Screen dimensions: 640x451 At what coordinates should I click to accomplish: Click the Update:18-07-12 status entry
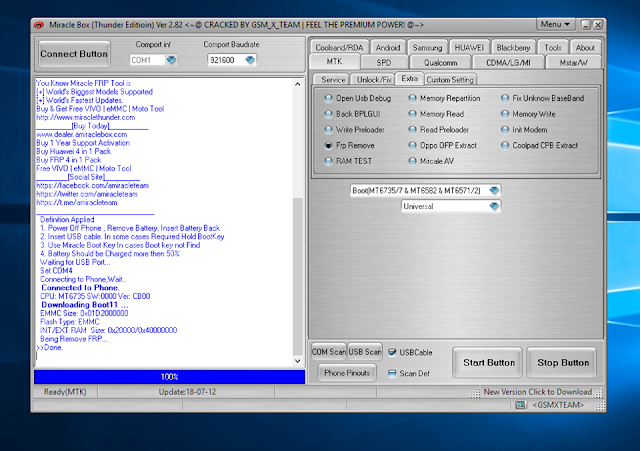pos(187,392)
